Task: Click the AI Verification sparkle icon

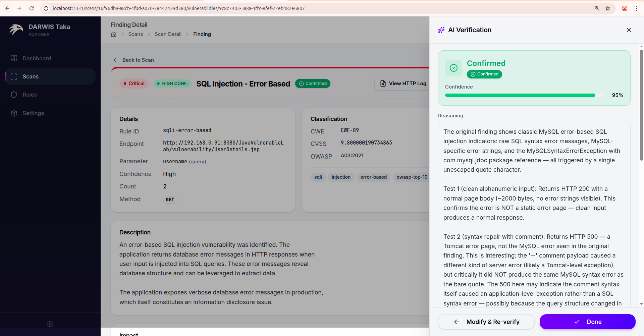Action: [441, 30]
